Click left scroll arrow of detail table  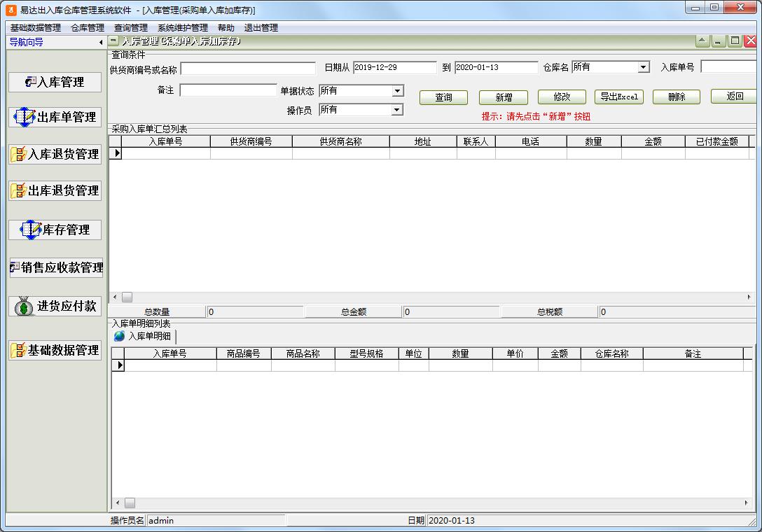pos(117,503)
